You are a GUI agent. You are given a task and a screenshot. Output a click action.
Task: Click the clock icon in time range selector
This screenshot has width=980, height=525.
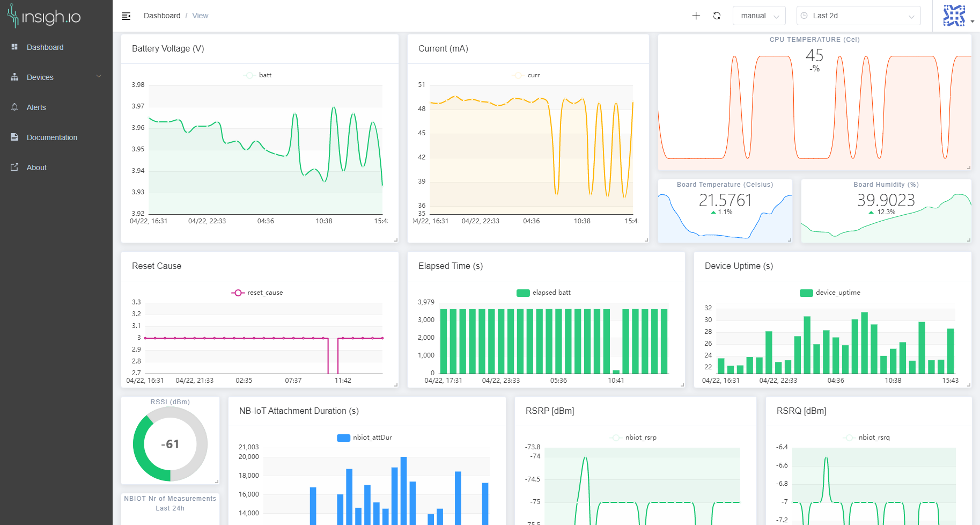click(804, 16)
